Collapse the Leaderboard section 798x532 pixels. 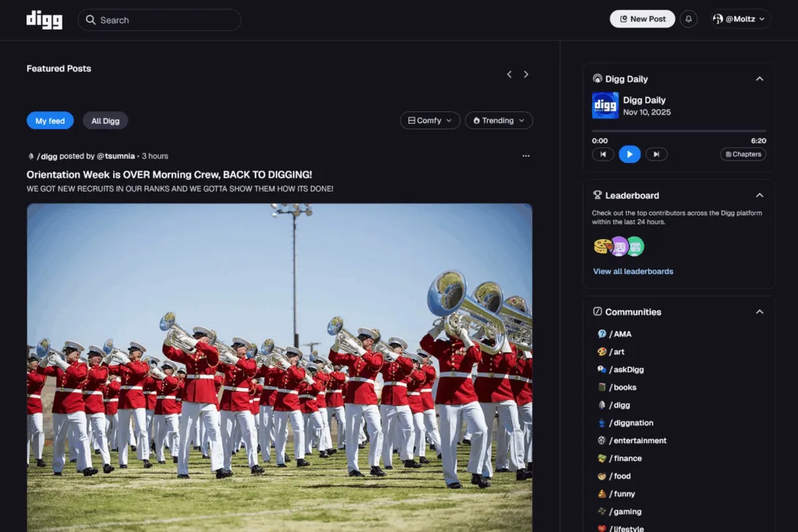point(760,195)
